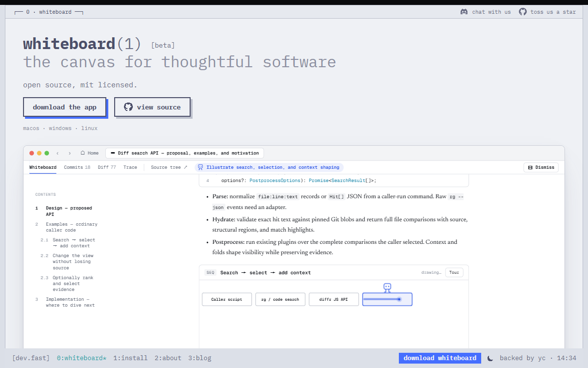Image resolution: width=588 pixels, height=368 pixels.
Task: Click Illustrate search, selection pill
Action: point(269,167)
